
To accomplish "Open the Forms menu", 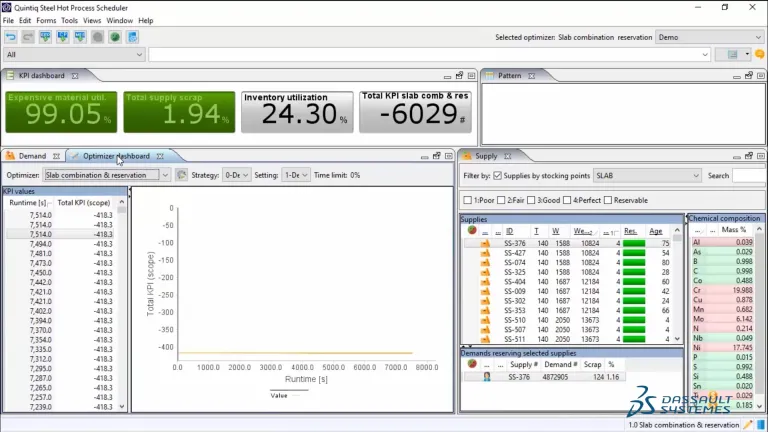I will 46,21.
